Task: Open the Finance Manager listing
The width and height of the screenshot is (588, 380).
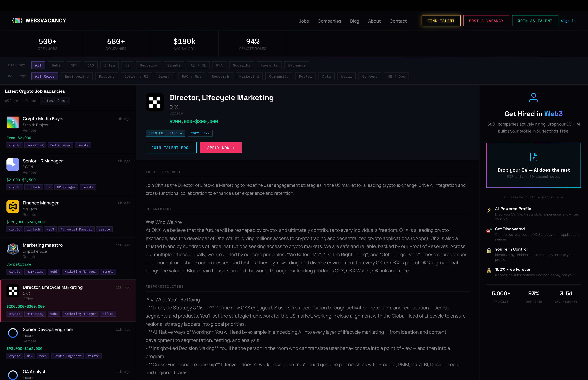Action: [68, 216]
